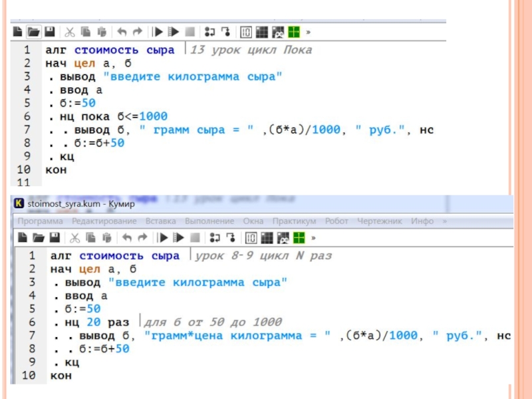This screenshot has width=532, height=399.
Task: Click Stop square in upper Kumir toolbar
Action: pyautogui.click(x=190, y=32)
